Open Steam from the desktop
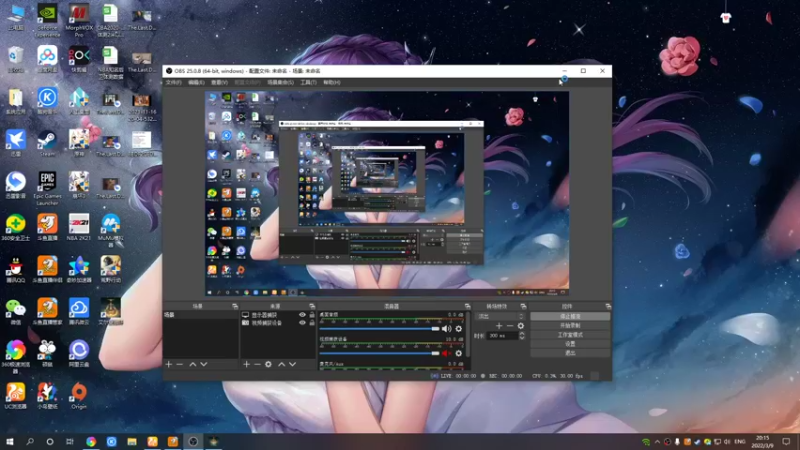Viewport: 800px width, 450px height. (x=47, y=143)
